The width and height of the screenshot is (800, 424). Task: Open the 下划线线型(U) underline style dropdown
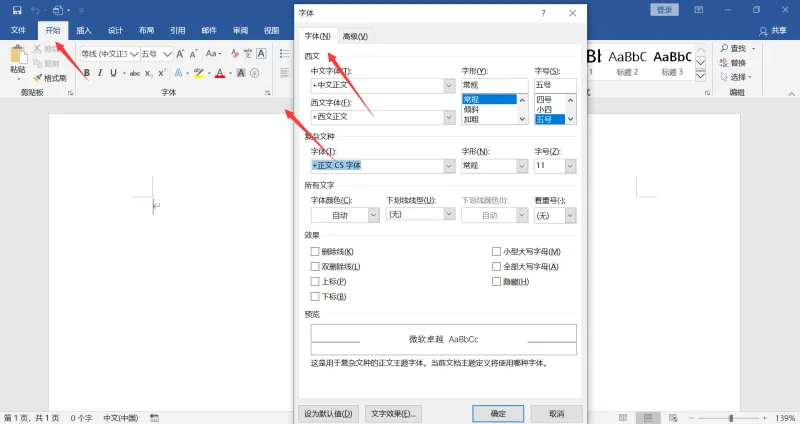pyautogui.click(x=449, y=214)
